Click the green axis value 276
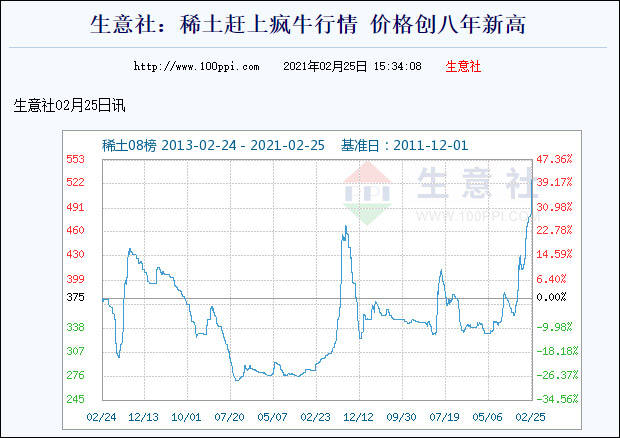 pos(75,375)
